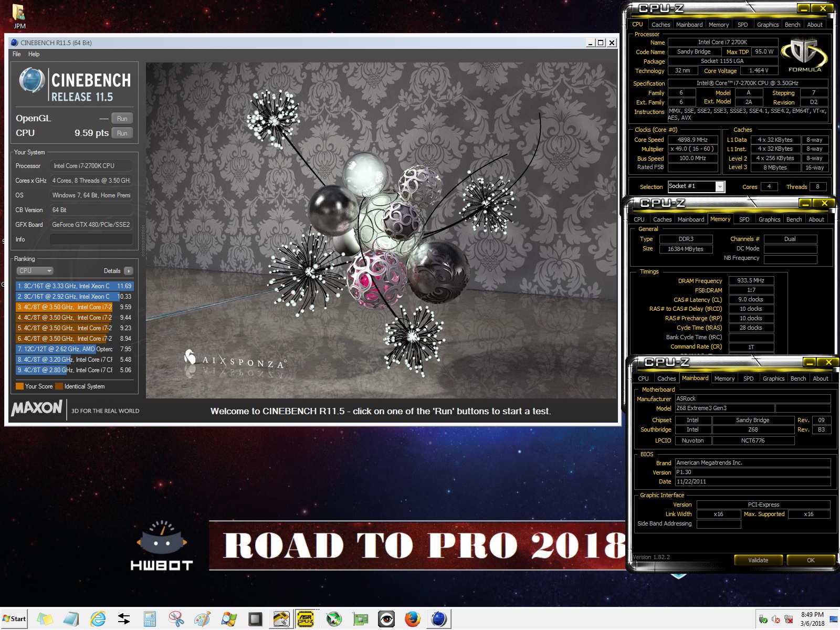Click the Cinebench title bar icon
This screenshot has height=630, width=840.
14,43
